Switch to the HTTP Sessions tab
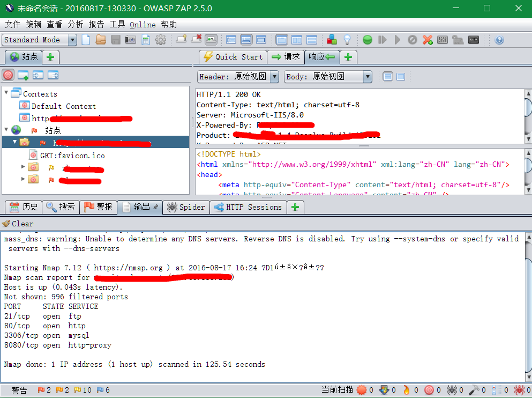The height and width of the screenshot is (398, 532). coord(248,207)
